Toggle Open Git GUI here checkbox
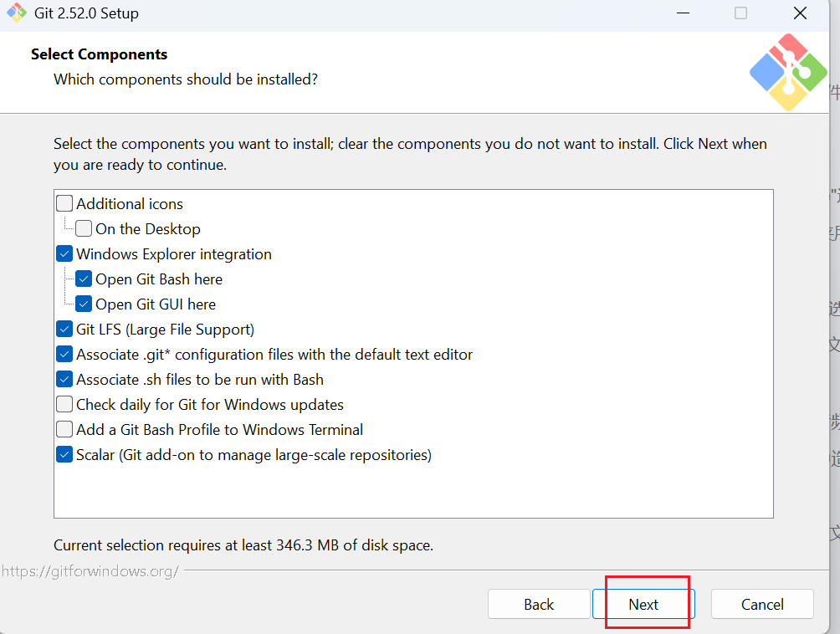 (84, 304)
